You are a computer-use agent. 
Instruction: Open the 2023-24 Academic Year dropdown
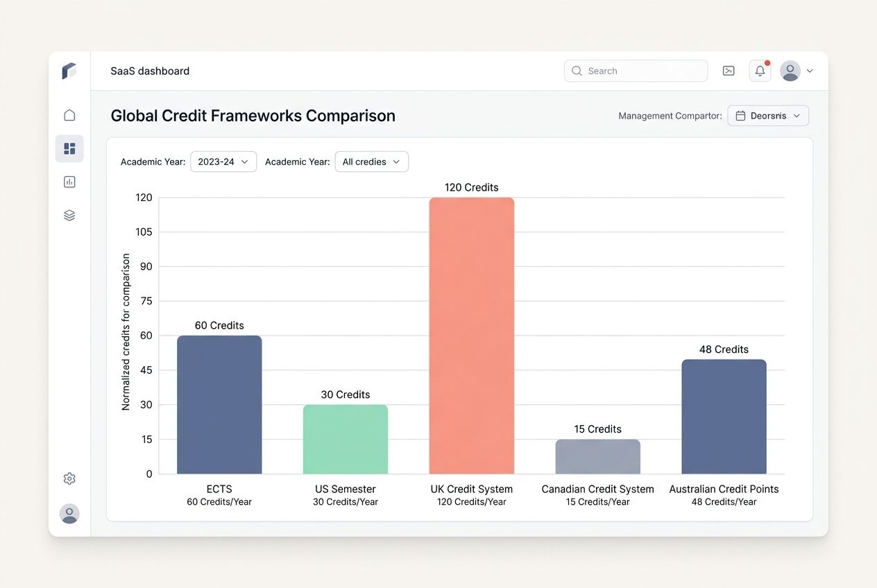point(223,162)
